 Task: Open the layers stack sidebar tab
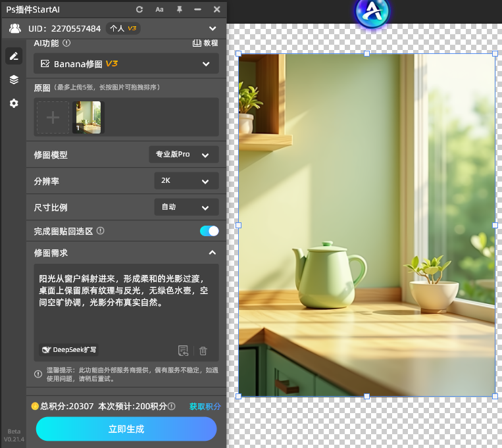point(14,80)
